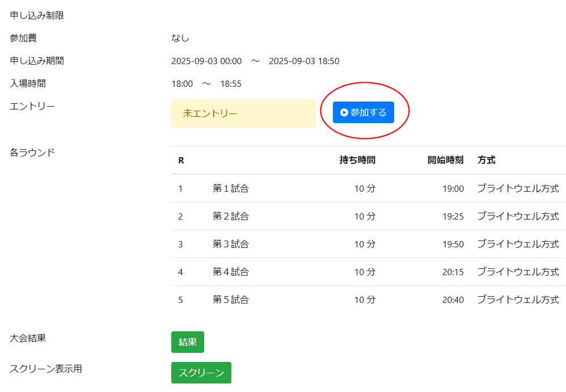Open the tournament results via 結果 button
This screenshot has height=392, width=566.
click(x=188, y=342)
